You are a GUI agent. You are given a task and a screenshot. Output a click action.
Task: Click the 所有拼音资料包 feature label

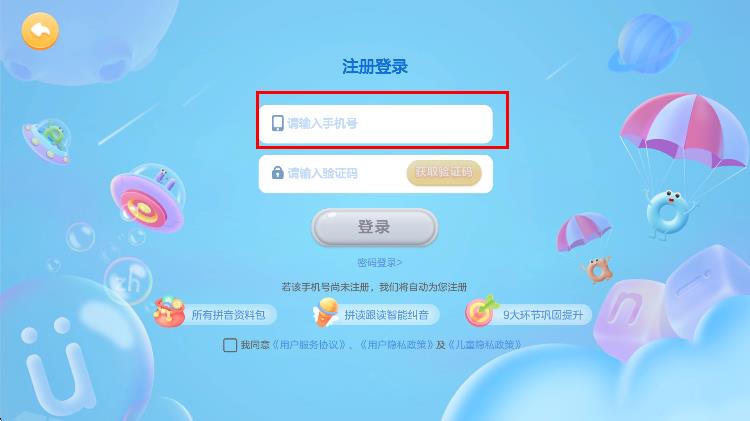click(x=228, y=315)
